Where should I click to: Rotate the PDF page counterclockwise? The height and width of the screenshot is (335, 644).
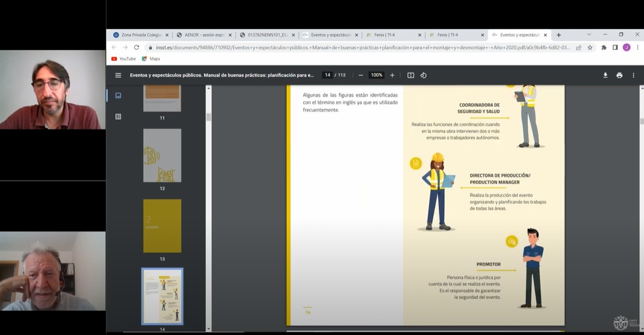424,75
